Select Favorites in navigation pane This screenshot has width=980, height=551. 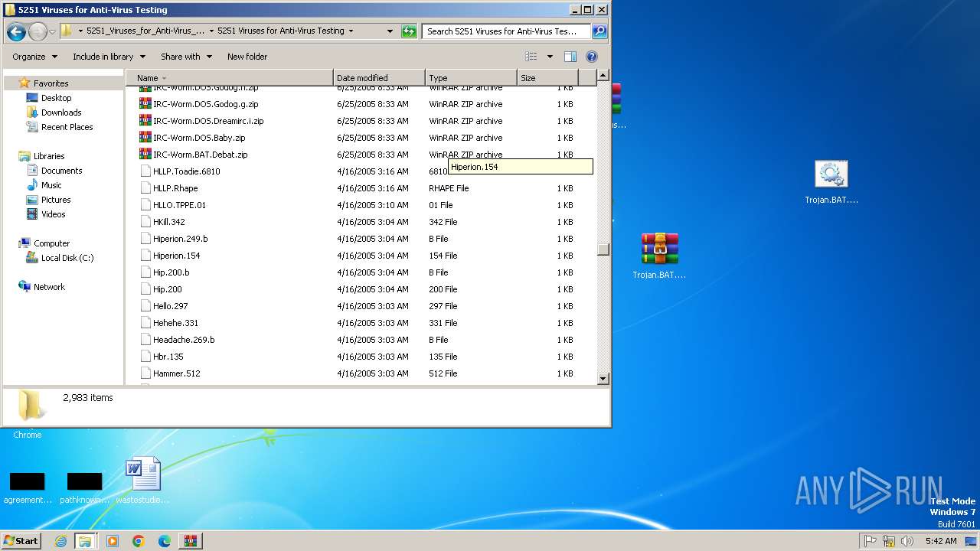51,83
